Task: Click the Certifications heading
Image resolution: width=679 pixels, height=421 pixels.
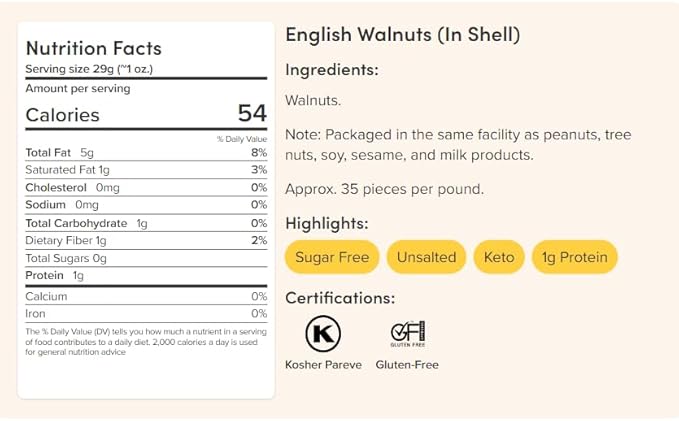Action: click(340, 298)
